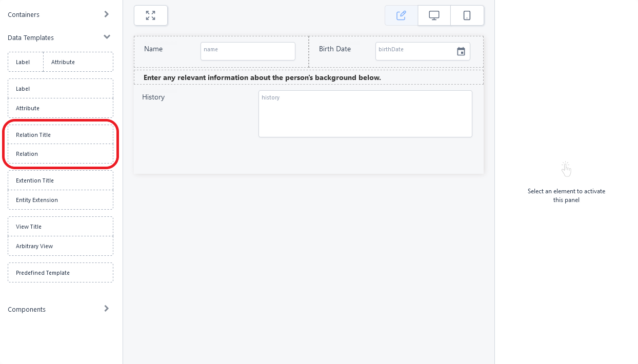This screenshot has height=364, width=638.
Task: Open the Birth Date calendar picker
Action: click(461, 51)
